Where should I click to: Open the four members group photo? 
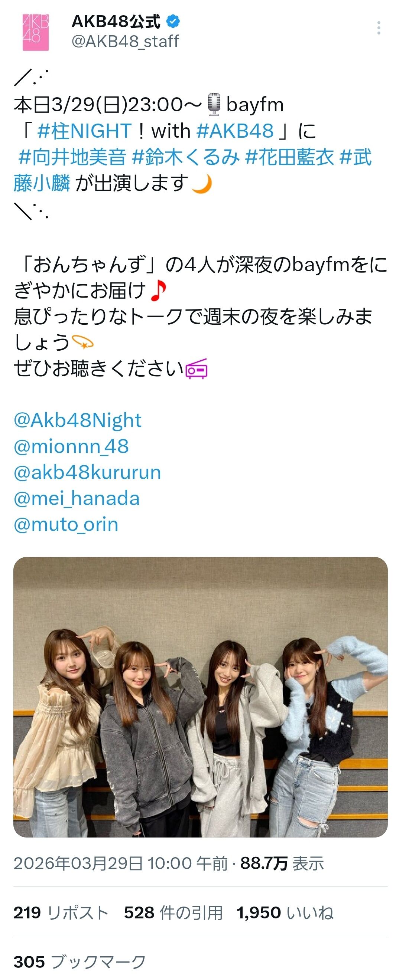(x=200, y=697)
